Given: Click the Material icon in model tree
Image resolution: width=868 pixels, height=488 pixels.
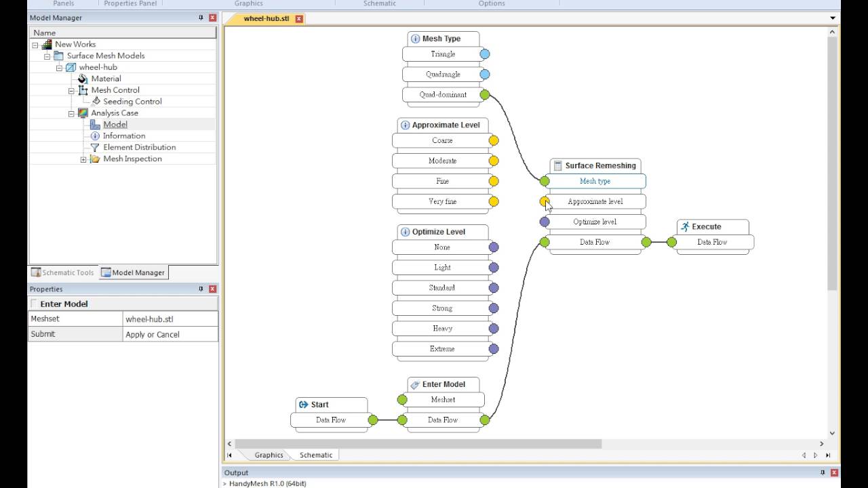Looking at the screenshot, I should click(83, 79).
